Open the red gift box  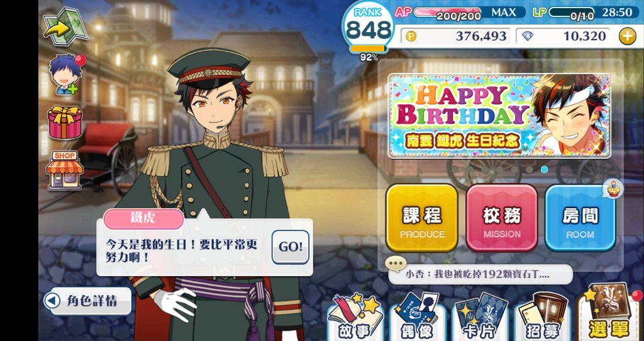pos(65,123)
